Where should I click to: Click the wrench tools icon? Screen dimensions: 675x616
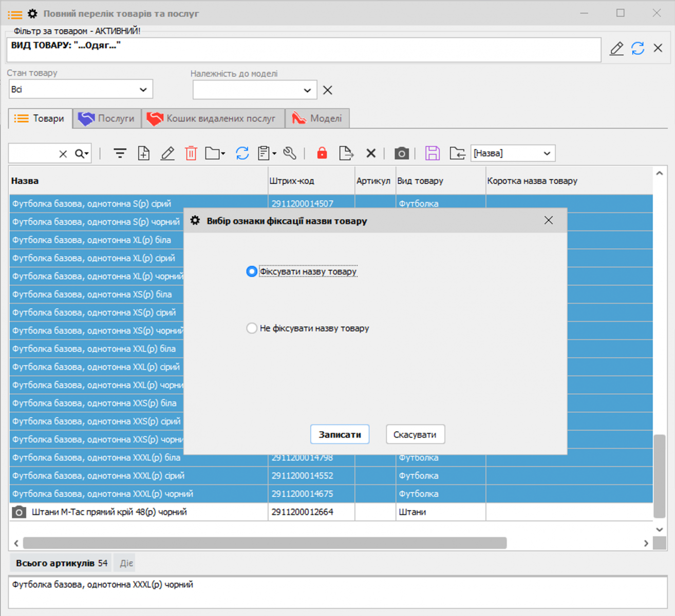[x=290, y=153]
